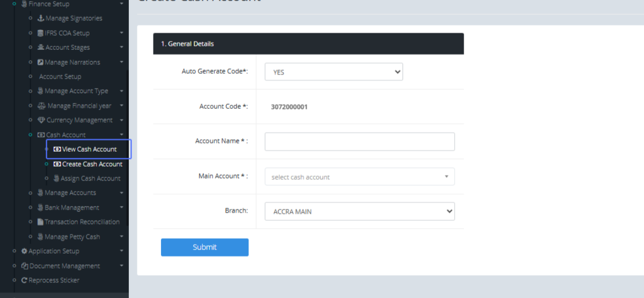Open the Auto Generate Code dropdown

pyautogui.click(x=333, y=72)
